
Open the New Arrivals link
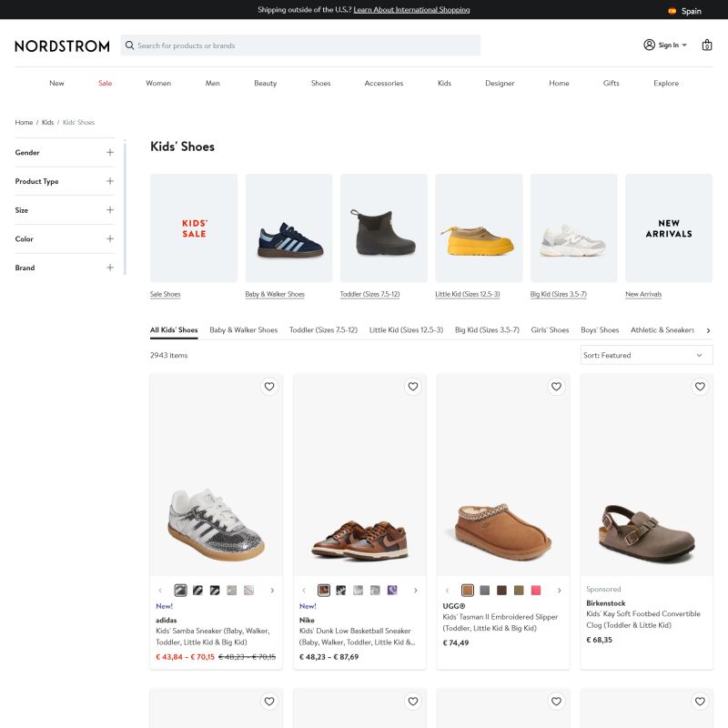[643, 294]
